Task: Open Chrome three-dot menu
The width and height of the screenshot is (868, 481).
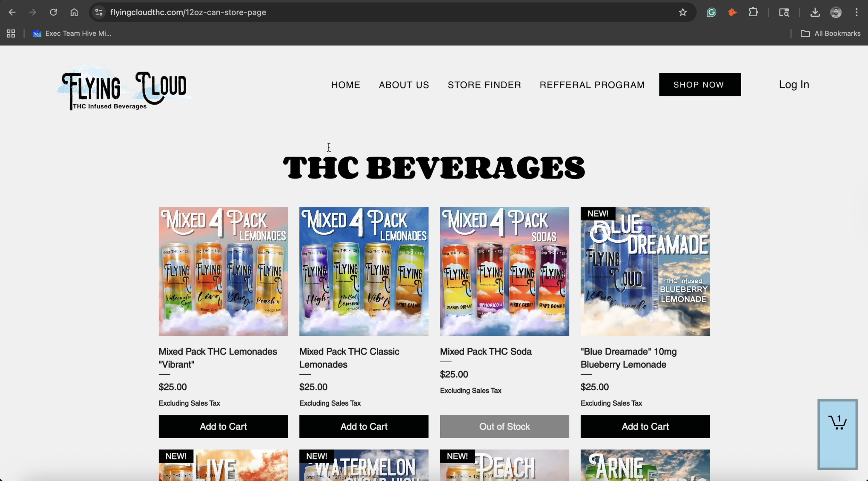Action: [x=857, y=13]
